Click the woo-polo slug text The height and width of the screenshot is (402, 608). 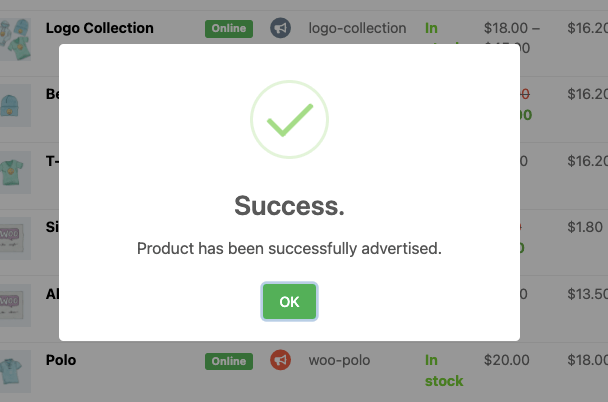pyautogui.click(x=339, y=361)
